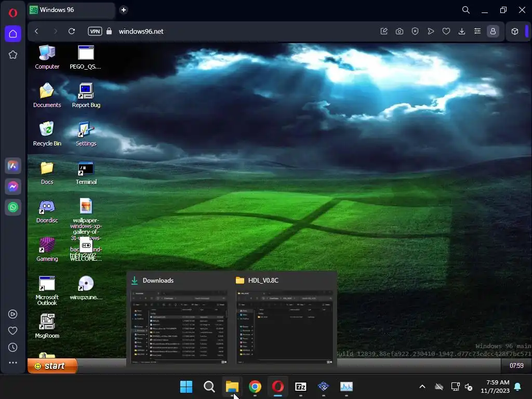Open the Player icon in Opera sidebar
This screenshot has width=532, height=399.
coord(12,314)
